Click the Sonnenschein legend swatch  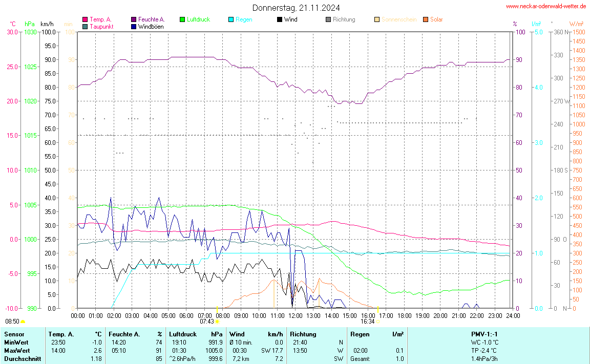tap(377, 20)
